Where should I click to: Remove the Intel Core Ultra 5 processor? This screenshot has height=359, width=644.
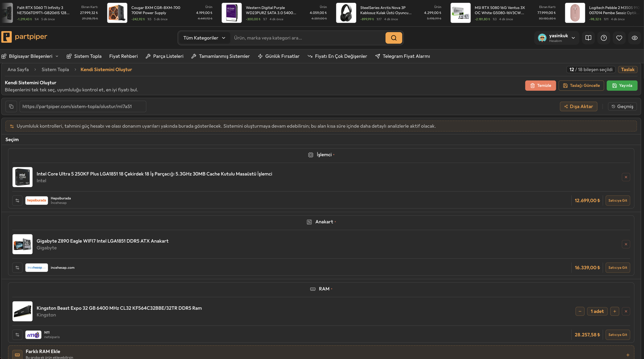point(626,177)
